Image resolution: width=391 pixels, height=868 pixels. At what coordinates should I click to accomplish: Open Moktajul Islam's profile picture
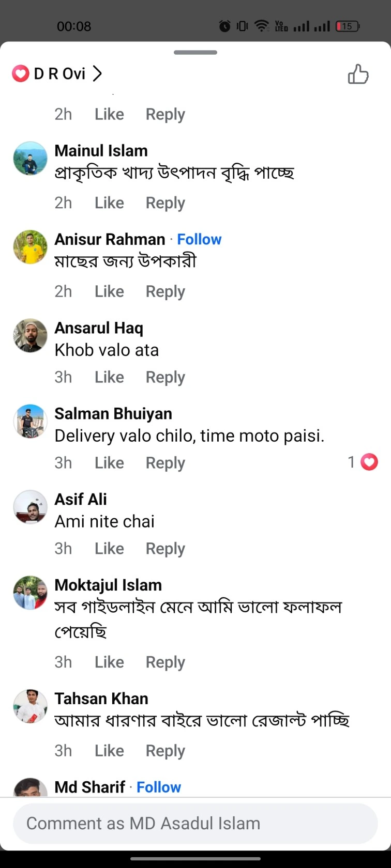coord(30,593)
